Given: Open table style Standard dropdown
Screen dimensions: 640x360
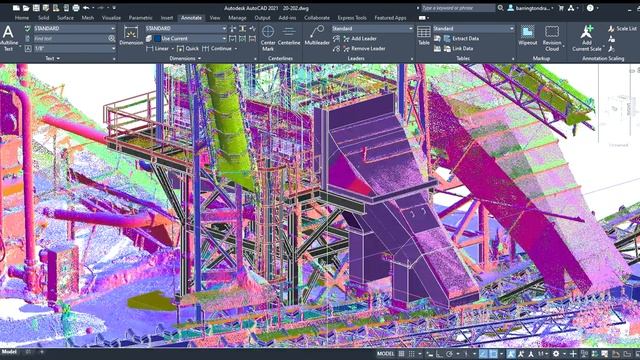Looking at the screenshot, I should point(473,29).
